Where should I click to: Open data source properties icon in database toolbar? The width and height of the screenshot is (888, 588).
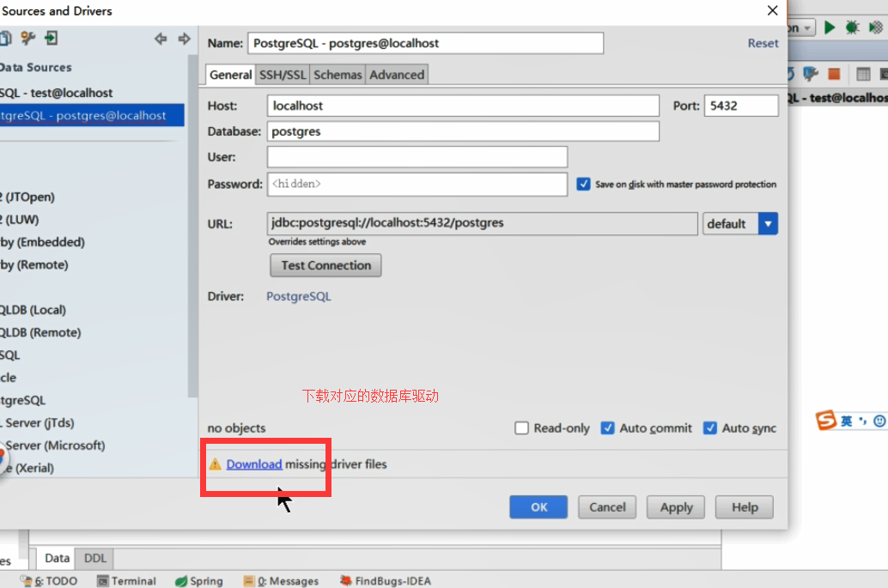coord(811,74)
